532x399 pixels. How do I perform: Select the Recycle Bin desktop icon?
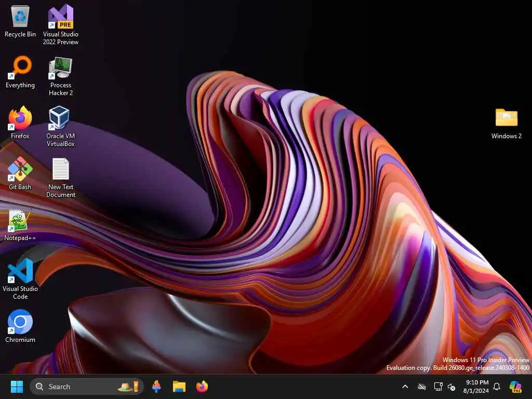click(x=20, y=21)
